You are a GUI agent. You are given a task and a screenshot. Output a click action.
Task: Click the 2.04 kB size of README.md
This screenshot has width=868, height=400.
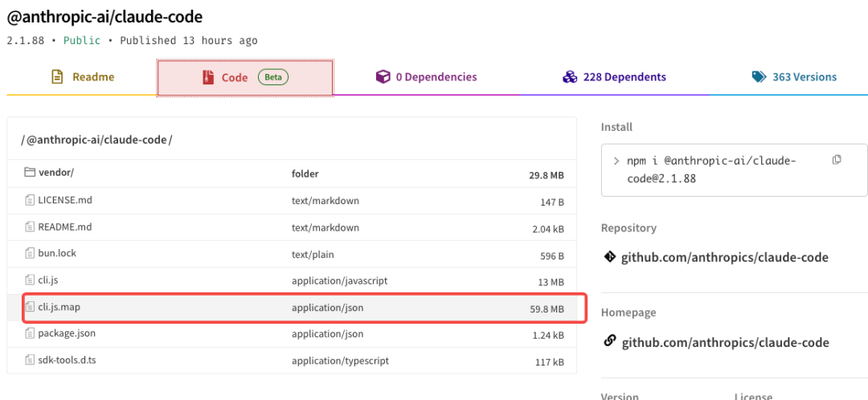pyautogui.click(x=547, y=229)
